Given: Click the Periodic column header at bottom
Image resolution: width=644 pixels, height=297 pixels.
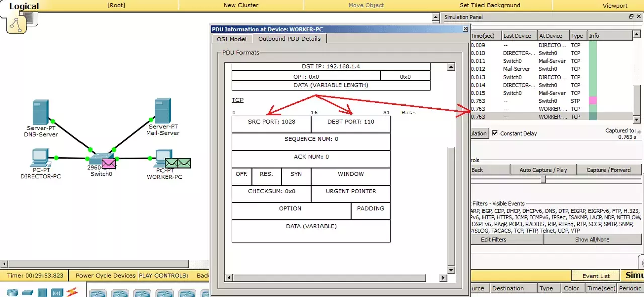Looking at the screenshot, I should point(630,288).
